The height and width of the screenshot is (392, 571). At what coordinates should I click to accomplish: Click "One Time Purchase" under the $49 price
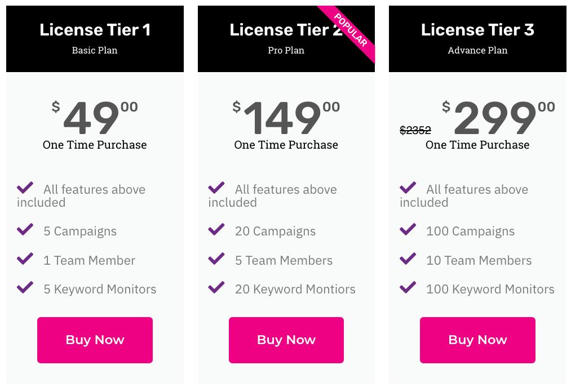[x=95, y=145]
